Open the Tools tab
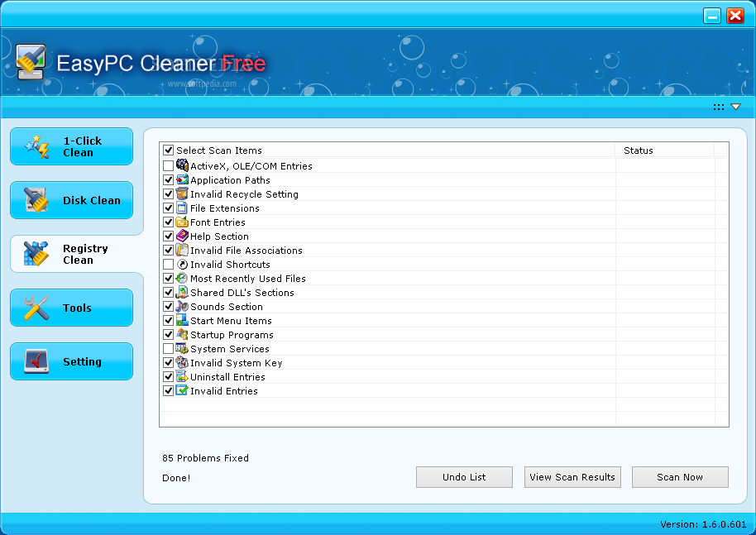 coord(71,308)
